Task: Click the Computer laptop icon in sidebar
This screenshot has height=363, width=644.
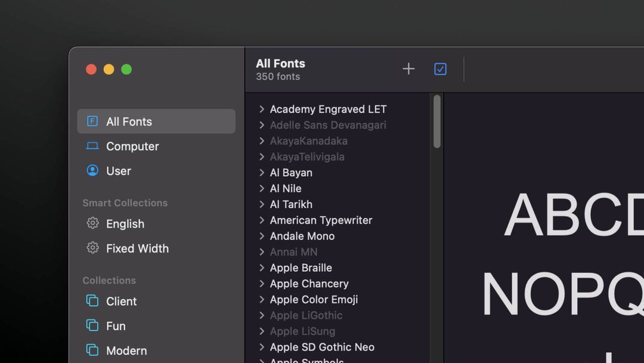Action: coord(92,146)
